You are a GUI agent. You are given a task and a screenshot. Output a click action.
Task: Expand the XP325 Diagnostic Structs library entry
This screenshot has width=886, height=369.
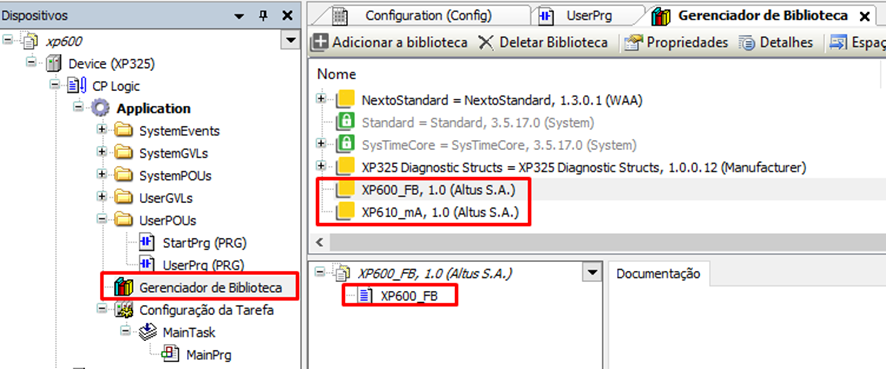(x=322, y=165)
